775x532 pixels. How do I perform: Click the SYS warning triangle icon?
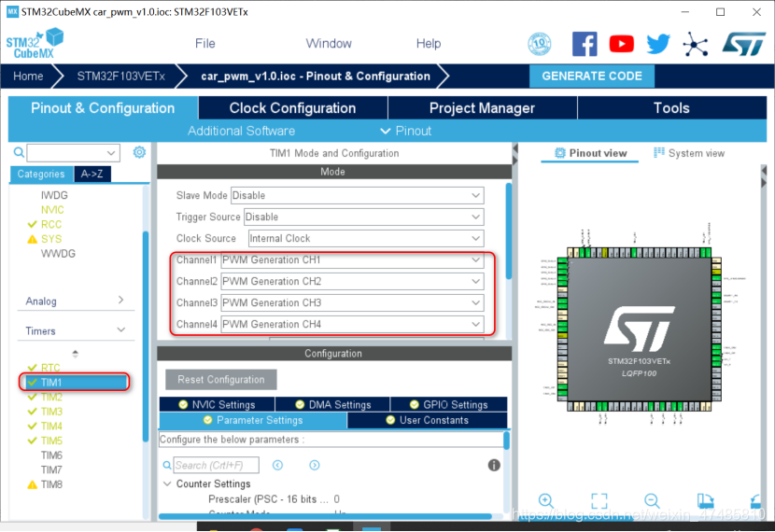[32, 239]
